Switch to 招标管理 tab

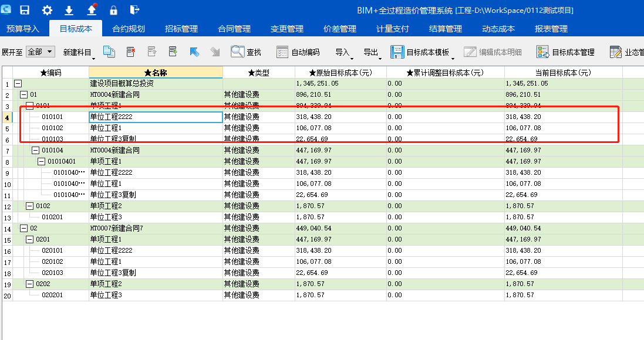tap(181, 29)
